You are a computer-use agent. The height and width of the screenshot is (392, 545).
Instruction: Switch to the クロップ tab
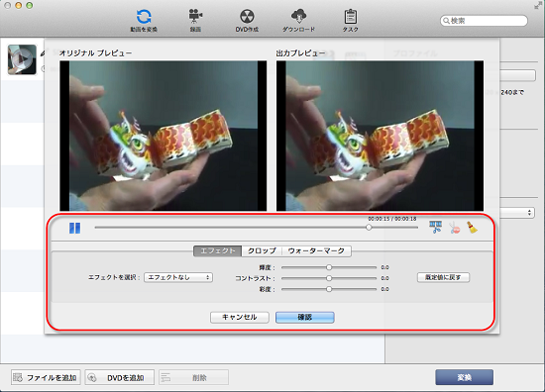262,250
